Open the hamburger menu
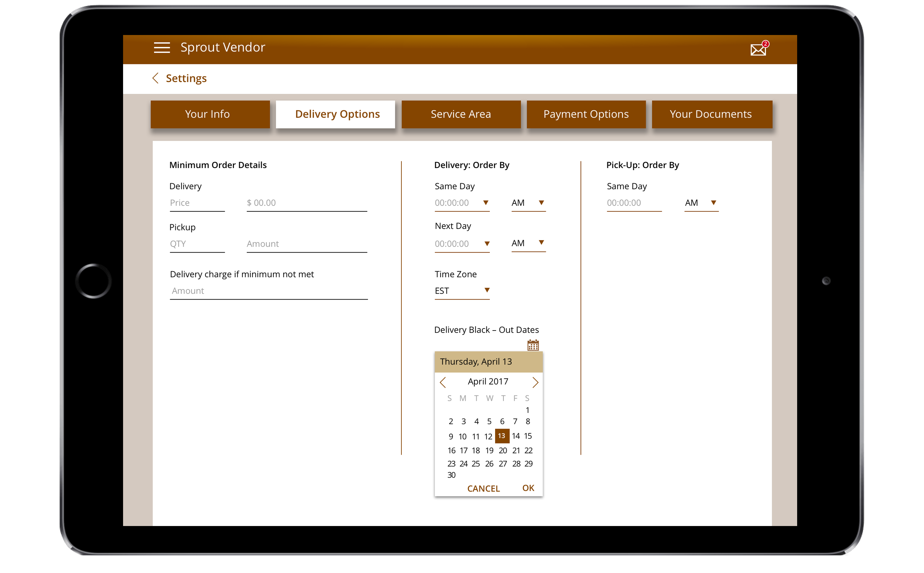Viewport: 924px width, 573px height. pyautogui.click(x=162, y=47)
